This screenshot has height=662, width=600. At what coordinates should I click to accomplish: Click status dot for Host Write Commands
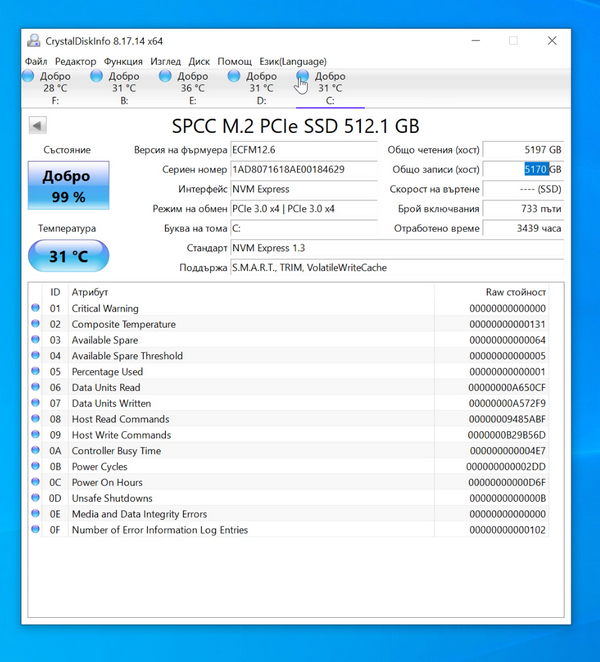(35, 434)
